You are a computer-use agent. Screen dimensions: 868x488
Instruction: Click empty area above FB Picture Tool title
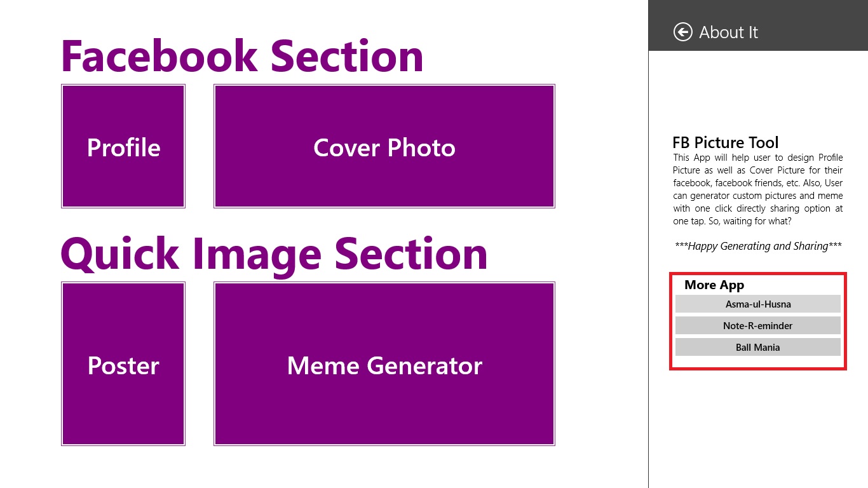[758, 92]
